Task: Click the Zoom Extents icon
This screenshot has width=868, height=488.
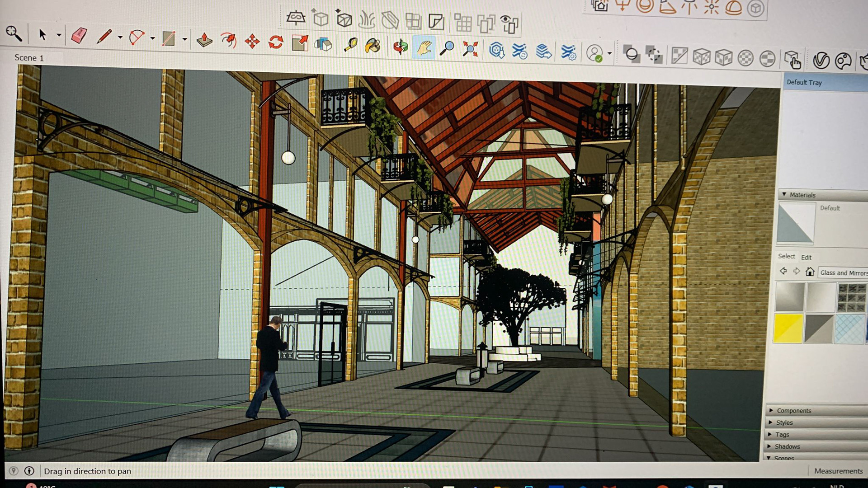Action: 470,49
